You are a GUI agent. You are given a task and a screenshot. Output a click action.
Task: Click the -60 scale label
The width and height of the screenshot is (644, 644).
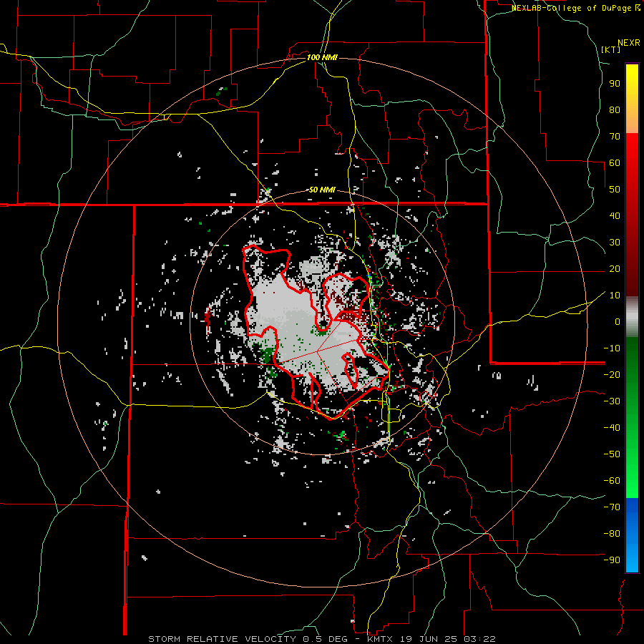[x=612, y=481]
